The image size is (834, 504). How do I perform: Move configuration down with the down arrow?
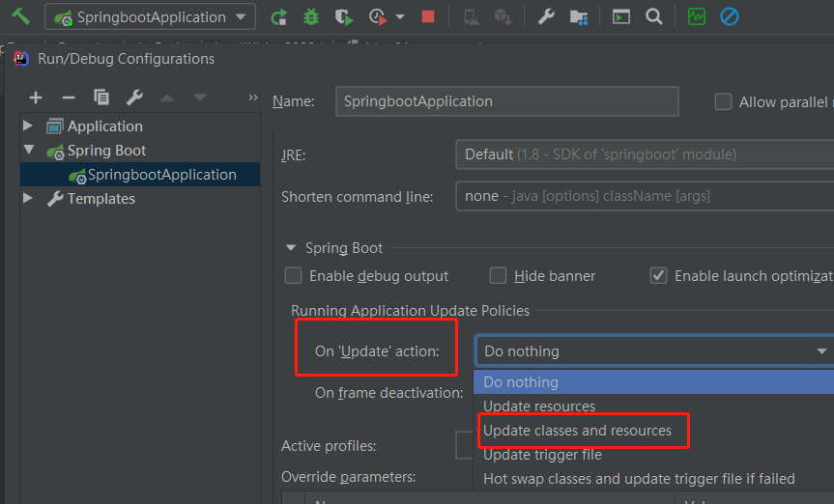[200, 98]
